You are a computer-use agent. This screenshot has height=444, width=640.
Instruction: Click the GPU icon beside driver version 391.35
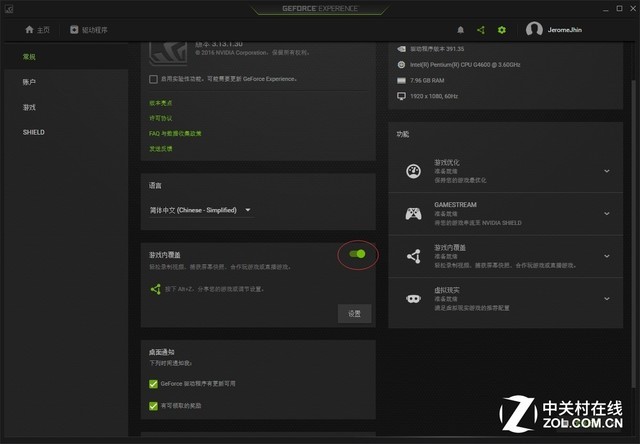(x=401, y=49)
